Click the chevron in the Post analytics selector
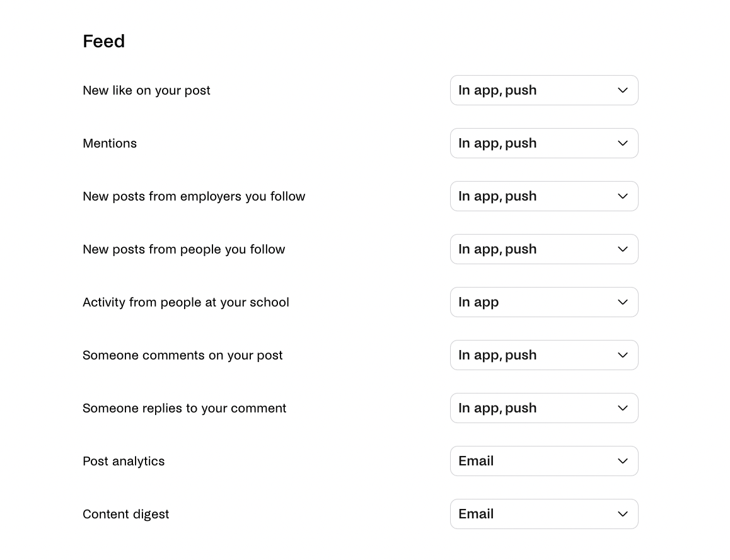The image size is (730, 560). pos(622,461)
